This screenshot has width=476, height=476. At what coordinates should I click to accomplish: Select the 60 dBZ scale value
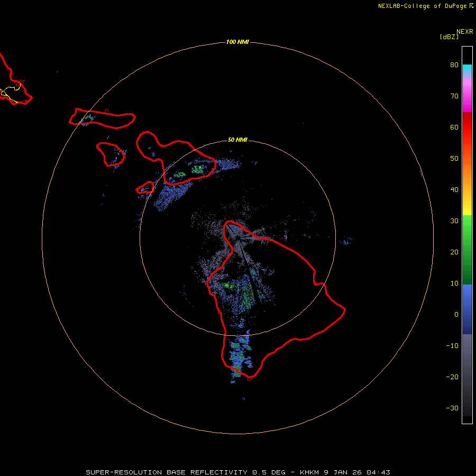tap(454, 127)
